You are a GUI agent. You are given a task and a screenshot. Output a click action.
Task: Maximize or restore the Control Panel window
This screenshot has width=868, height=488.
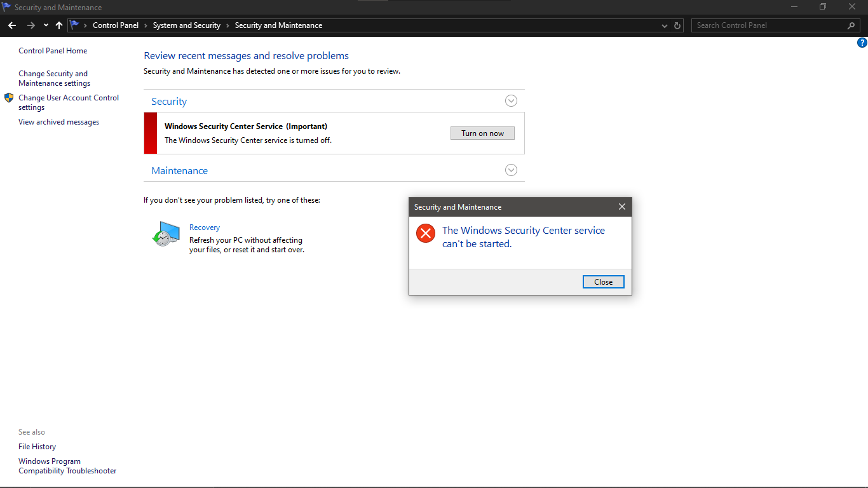(x=823, y=7)
